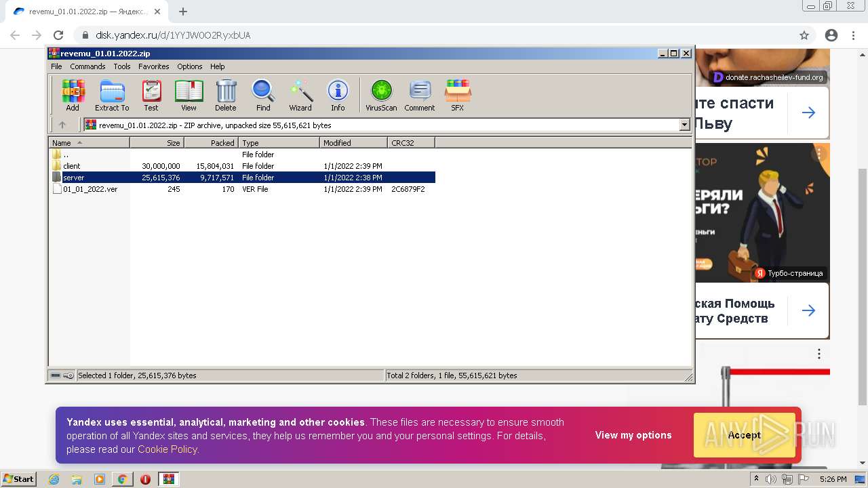Screen dimensions: 868x488
Task: Sort by the Packed column header
Action: [211, 142]
